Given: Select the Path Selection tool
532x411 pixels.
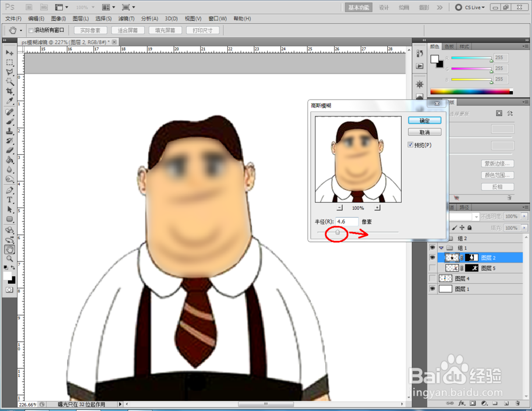Looking at the screenshot, I should [x=10, y=209].
